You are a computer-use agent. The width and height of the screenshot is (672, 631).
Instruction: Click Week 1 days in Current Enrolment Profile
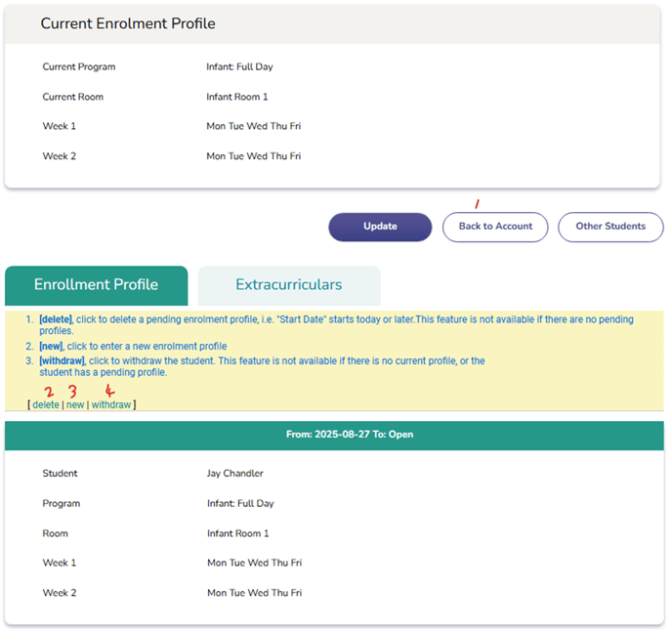(x=254, y=126)
